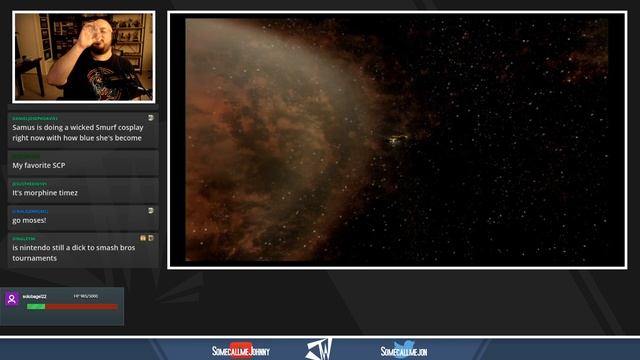Click gold badge on nintendo smash bros message
Image resolution: width=640 pixels, height=360 pixels.
[x=143, y=238]
